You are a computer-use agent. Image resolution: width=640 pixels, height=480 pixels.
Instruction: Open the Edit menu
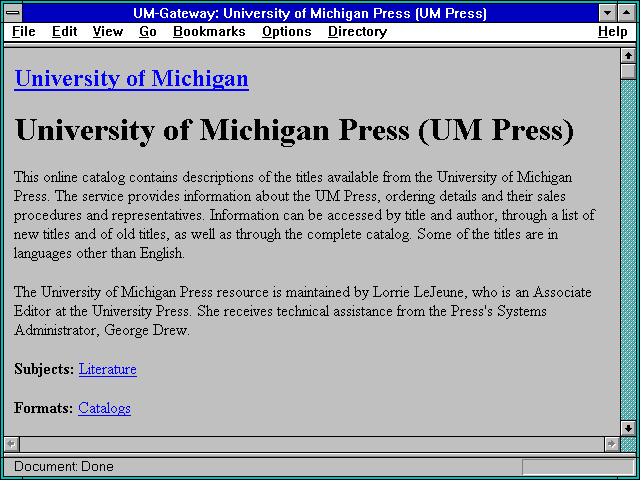(64, 32)
